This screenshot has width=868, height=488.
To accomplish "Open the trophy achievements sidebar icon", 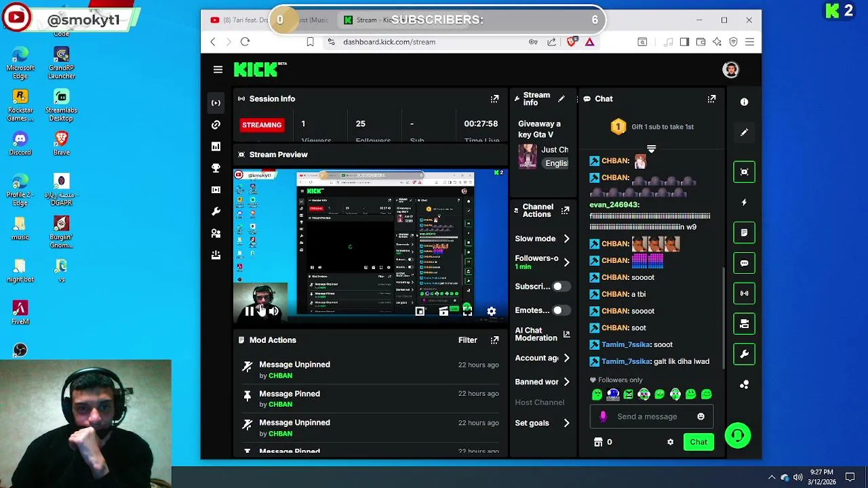I will (216, 168).
